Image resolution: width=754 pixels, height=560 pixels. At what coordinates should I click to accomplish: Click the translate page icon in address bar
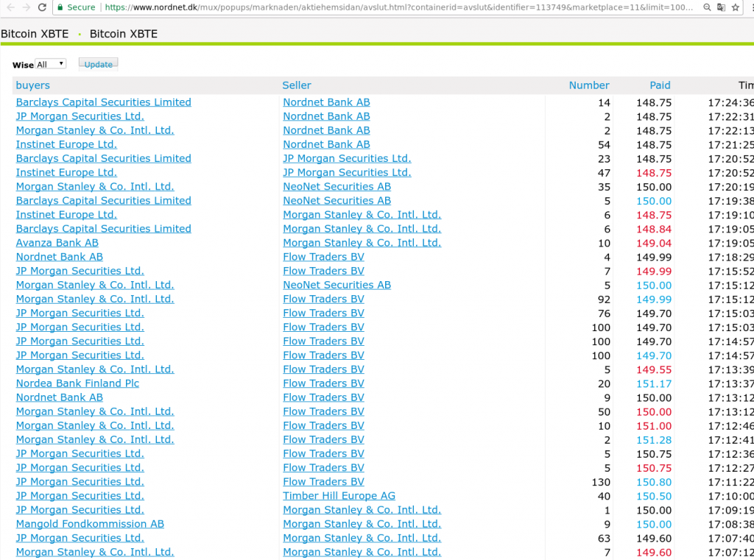(x=722, y=7)
